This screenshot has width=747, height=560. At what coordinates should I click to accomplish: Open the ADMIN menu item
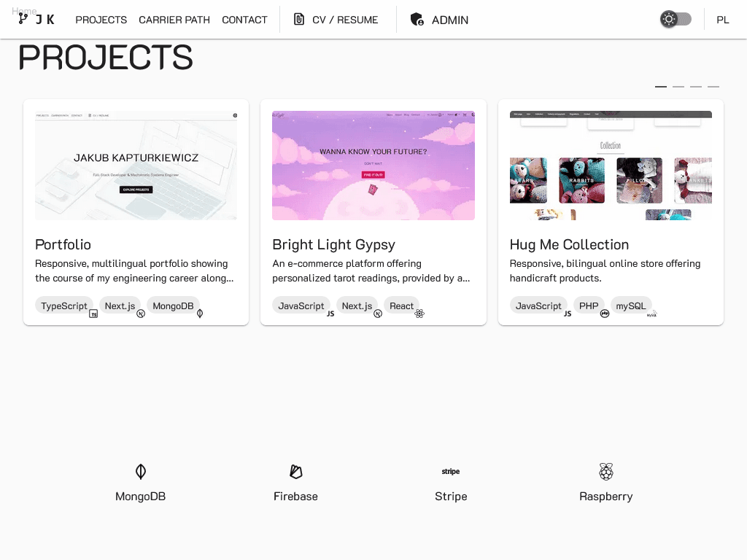click(449, 20)
